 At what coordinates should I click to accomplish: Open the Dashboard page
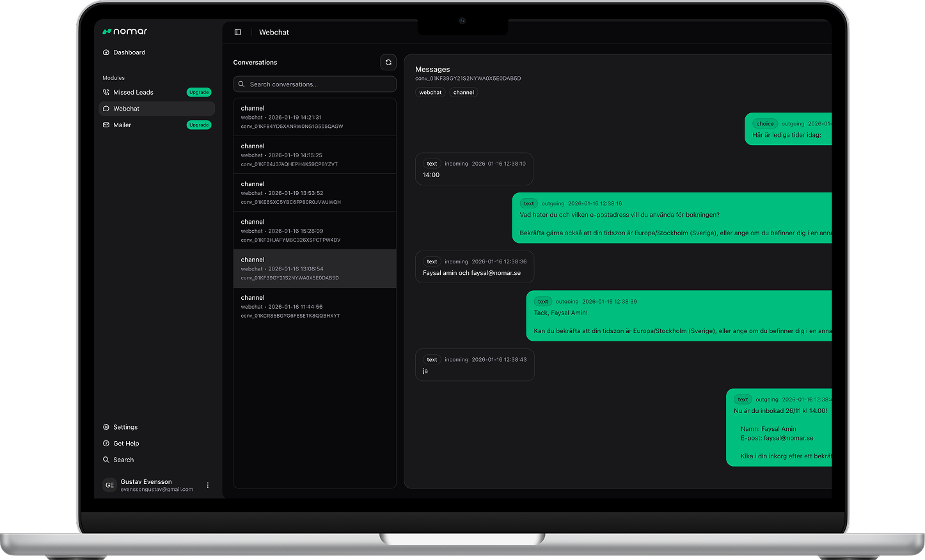[x=129, y=52]
